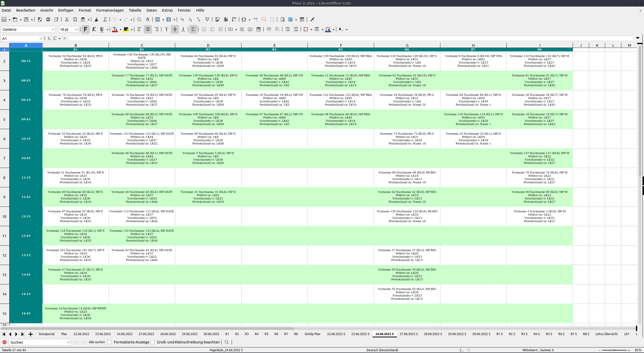Image resolution: width=644 pixels, height=353 pixels.
Task: Enable the Formatierte Anzeige checkbox
Action: [110, 342]
